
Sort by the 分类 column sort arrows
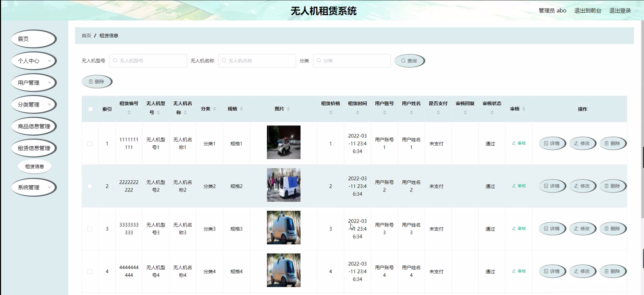coord(214,109)
